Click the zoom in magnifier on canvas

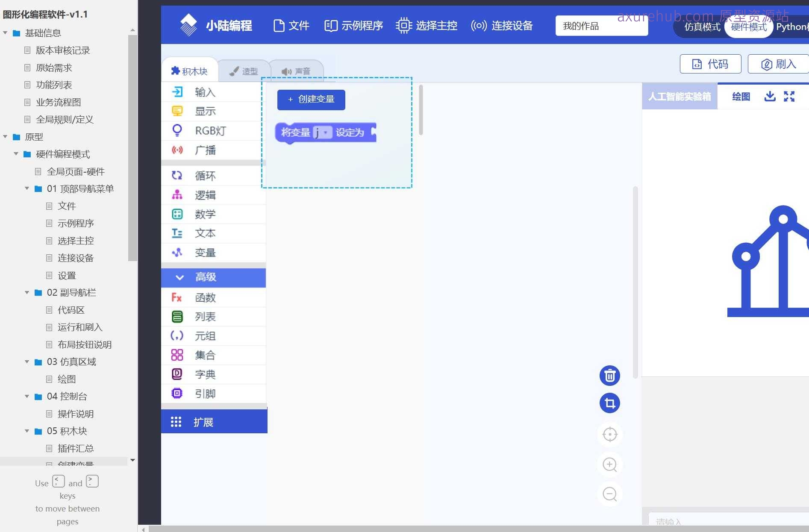610,464
